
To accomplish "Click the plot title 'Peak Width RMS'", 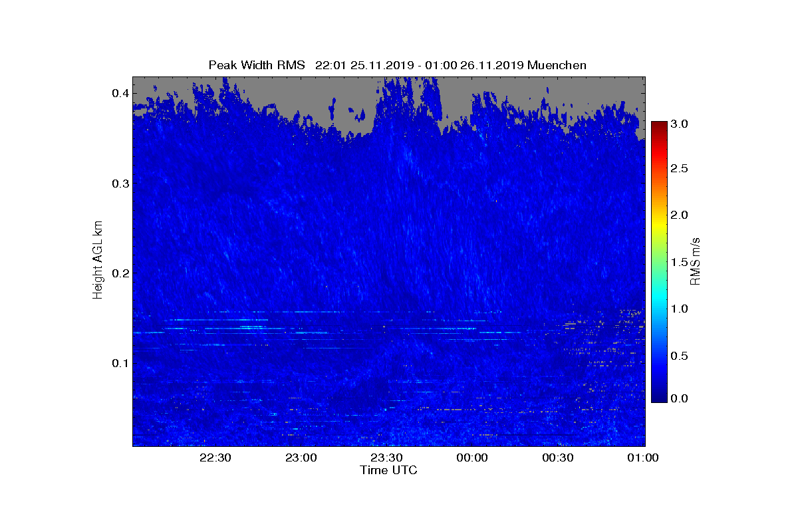I will coord(257,65).
